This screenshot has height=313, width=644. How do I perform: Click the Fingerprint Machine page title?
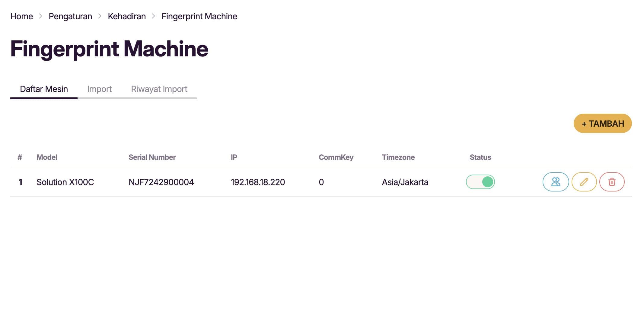[x=109, y=48]
